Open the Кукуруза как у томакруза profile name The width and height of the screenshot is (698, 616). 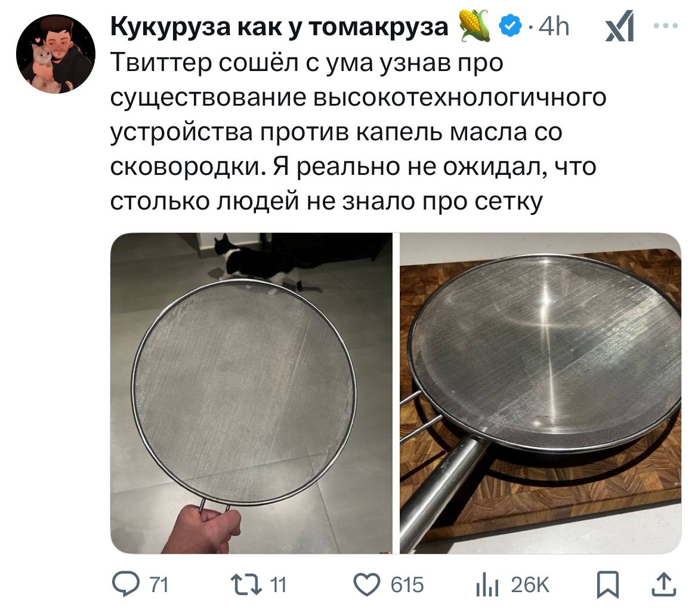279,27
